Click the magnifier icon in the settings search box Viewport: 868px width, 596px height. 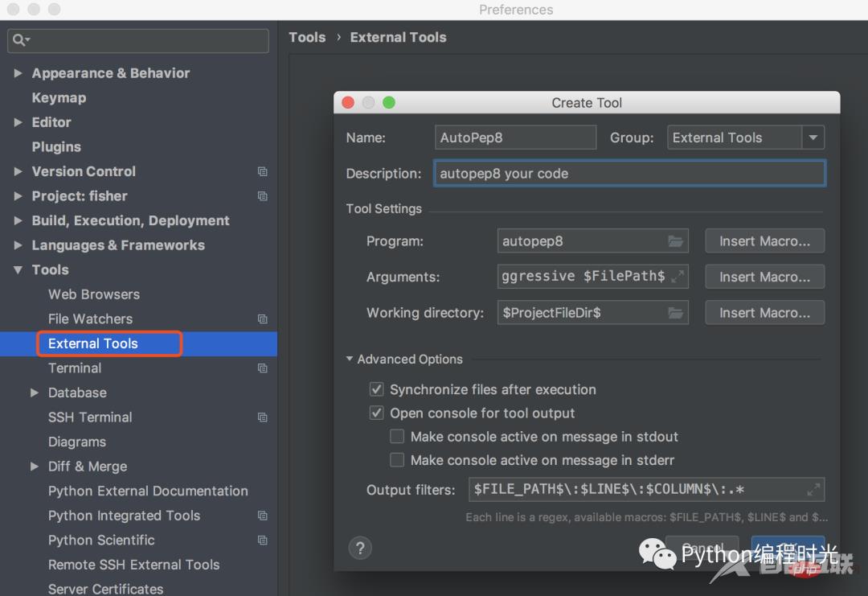coord(19,40)
